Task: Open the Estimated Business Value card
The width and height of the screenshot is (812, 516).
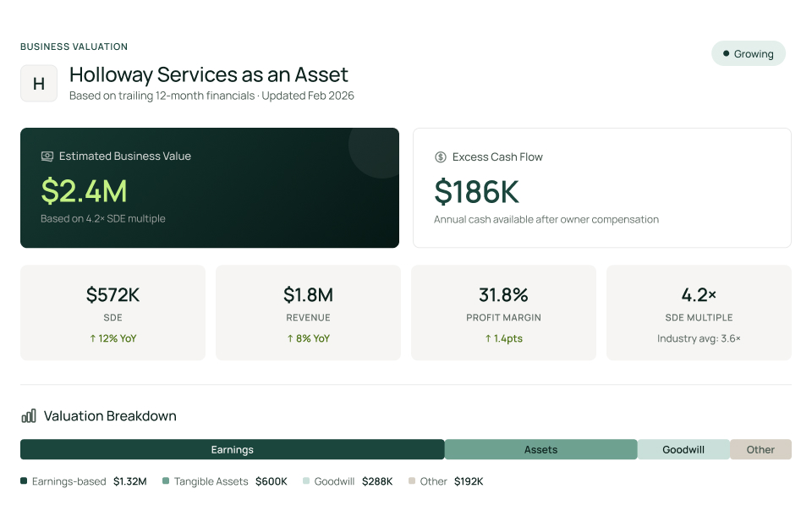Action: coord(210,188)
